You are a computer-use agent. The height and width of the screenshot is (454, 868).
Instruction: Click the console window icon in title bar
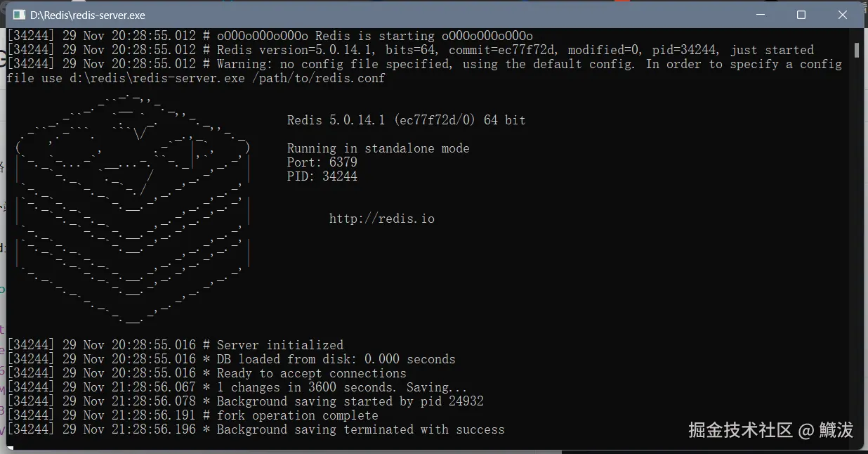click(20, 15)
